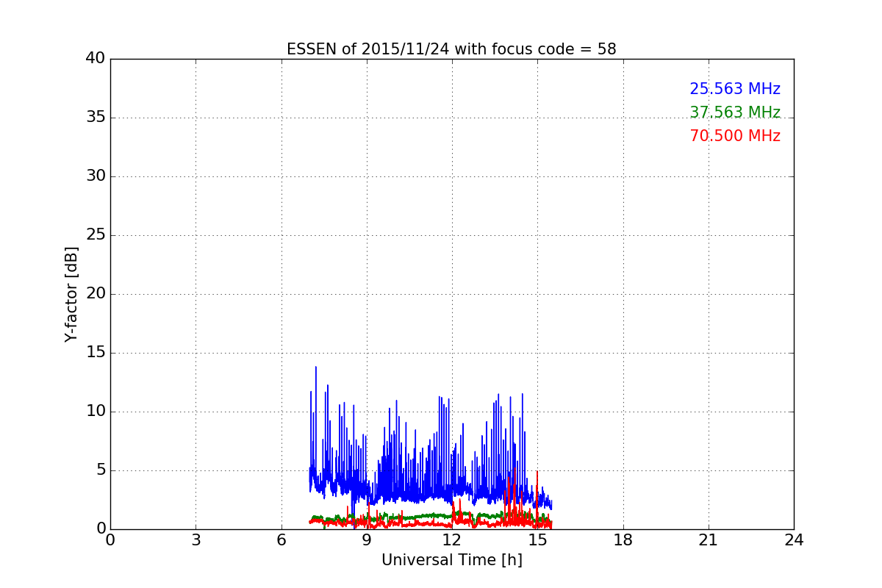The height and width of the screenshot is (588, 882).
Task: Select the green '37.563 MHz' legend label
Action: click(735, 112)
